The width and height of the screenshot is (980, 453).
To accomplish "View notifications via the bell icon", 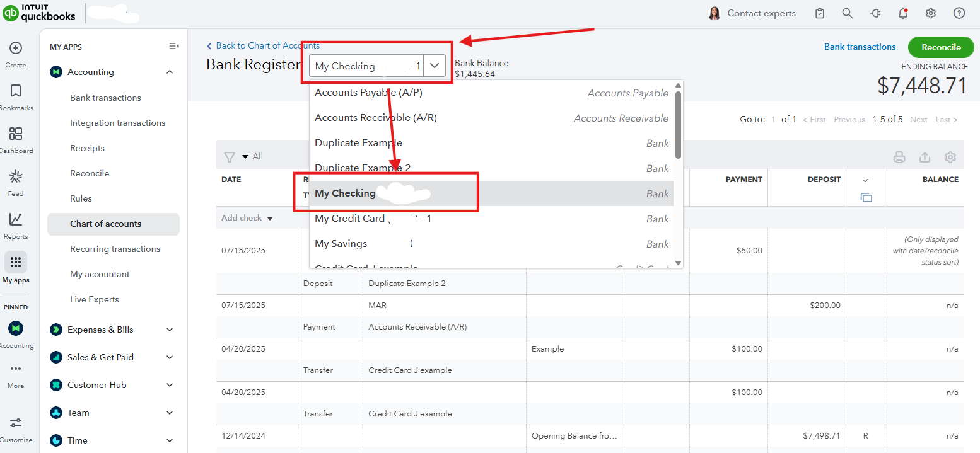I will coord(903,13).
